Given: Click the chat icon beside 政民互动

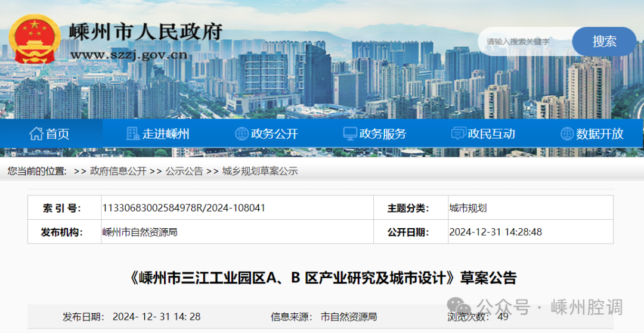Looking at the screenshot, I should [x=458, y=133].
